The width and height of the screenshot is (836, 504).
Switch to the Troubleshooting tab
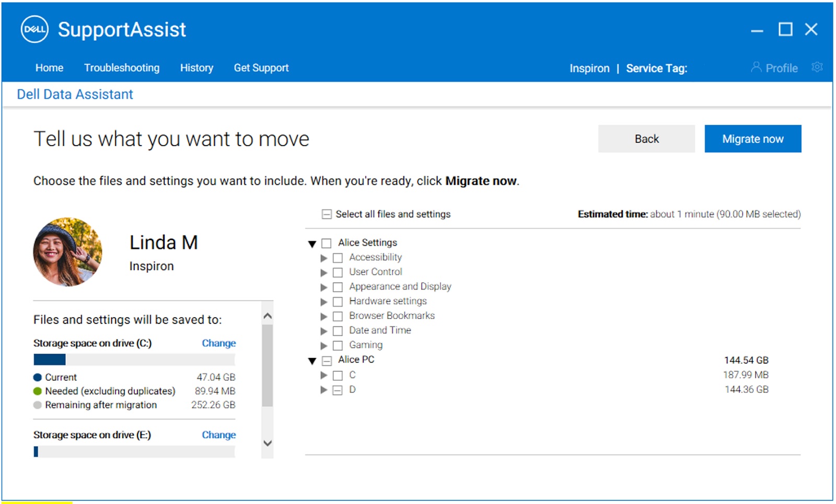click(x=122, y=68)
